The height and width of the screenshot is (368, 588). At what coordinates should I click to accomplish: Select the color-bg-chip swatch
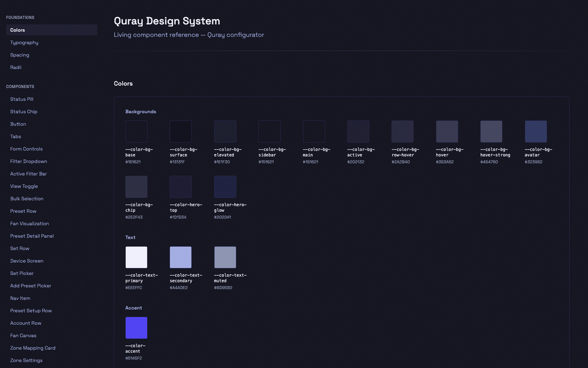(x=136, y=187)
